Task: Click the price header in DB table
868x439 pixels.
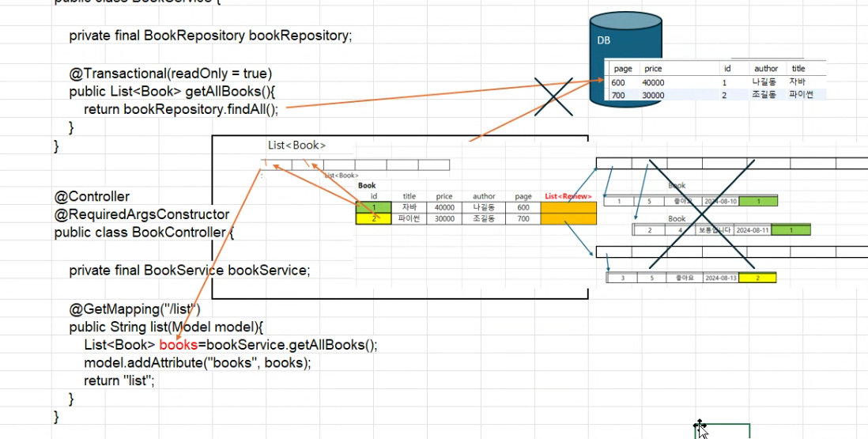Action: click(653, 69)
